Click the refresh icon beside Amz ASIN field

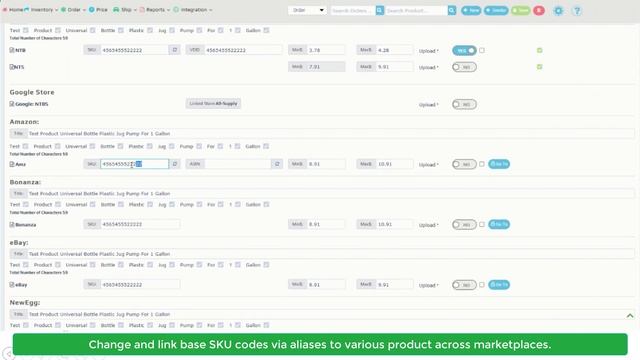pyautogui.click(x=277, y=164)
